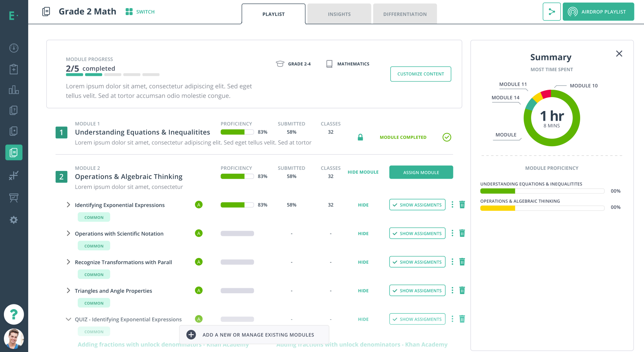Expand Triangles and Angle Properties row

tap(68, 290)
